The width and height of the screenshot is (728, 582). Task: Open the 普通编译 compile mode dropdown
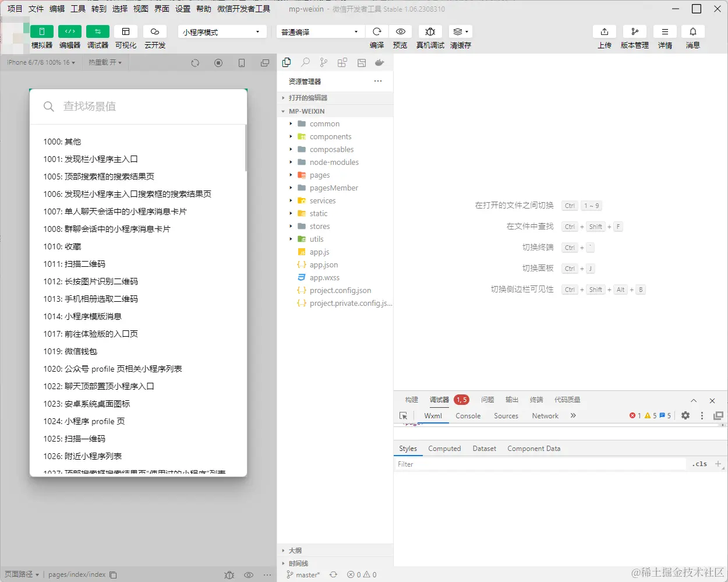tap(320, 32)
